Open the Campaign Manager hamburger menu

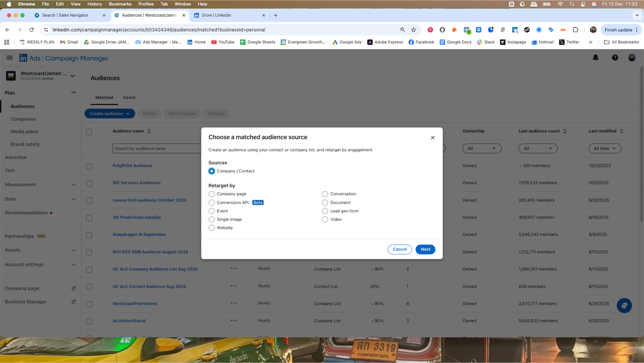10,58
